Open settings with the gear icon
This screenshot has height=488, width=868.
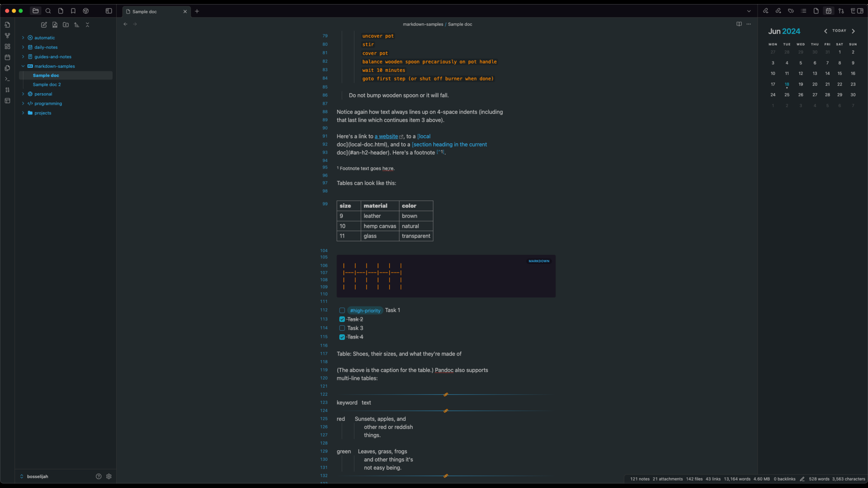[109, 476]
